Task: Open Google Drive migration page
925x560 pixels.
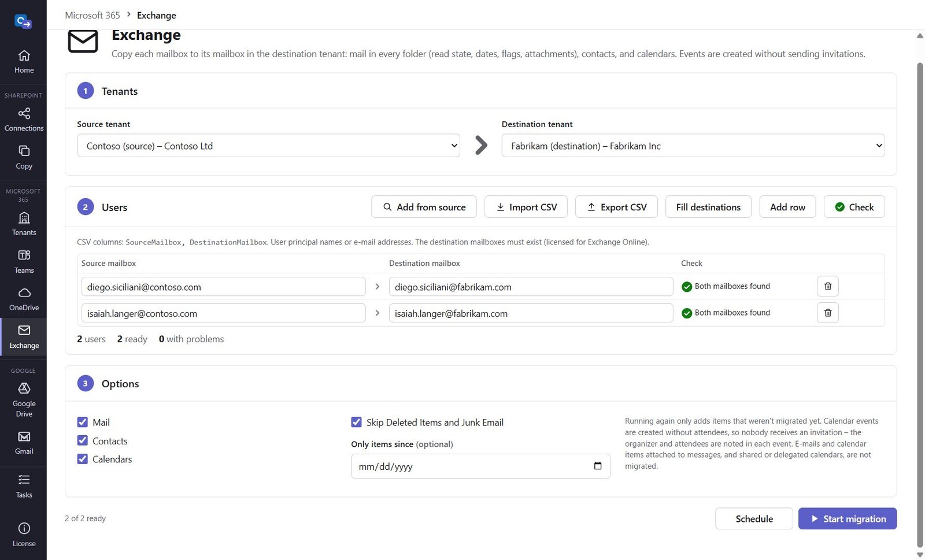Action: 24,400
